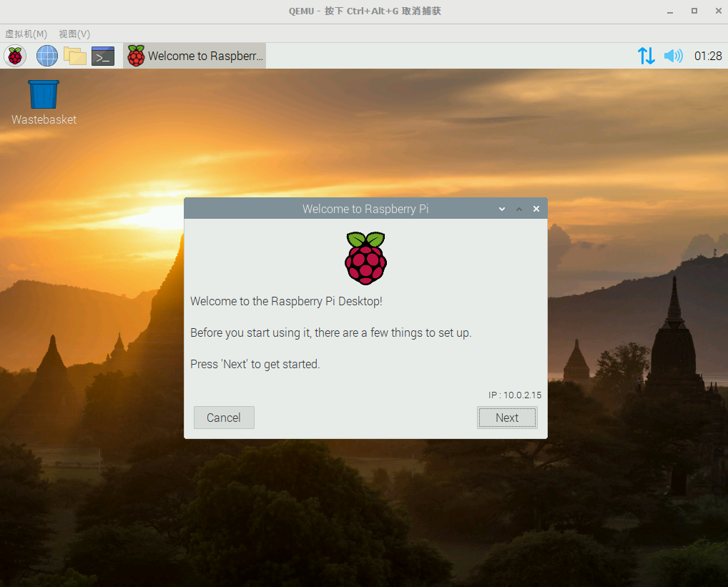The width and height of the screenshot is (728, 587).
Task: Click the 'Welcome to the Raspberry Pi Desktop!' text
Action: click(287, 301)
